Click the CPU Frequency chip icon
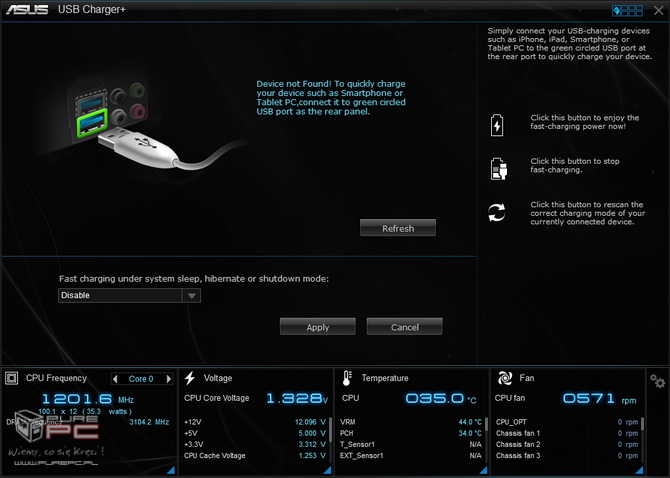Viewport: 670px width, 478px height. point(12,378)
